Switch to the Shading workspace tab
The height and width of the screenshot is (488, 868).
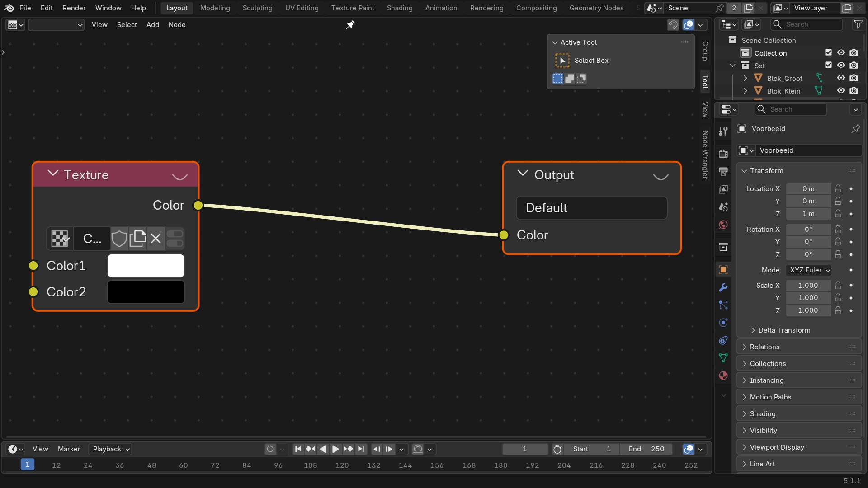tap(400, 8)
